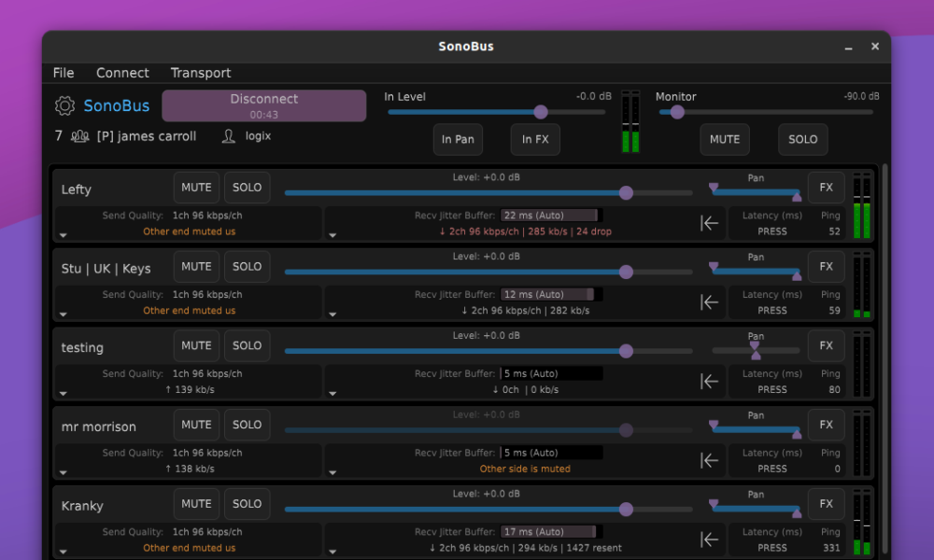Solo the Lefty channel
Viewport: 934px width, 560px height.
(x=248, y=188)
